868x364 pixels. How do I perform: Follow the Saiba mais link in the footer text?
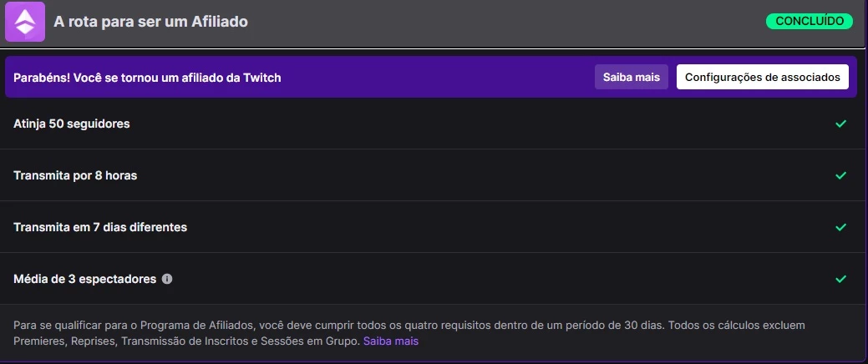[x=390, y=341]
